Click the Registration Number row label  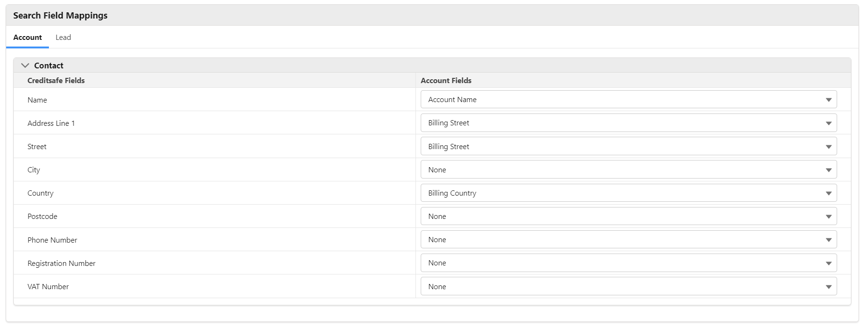[x=61, y=264]
